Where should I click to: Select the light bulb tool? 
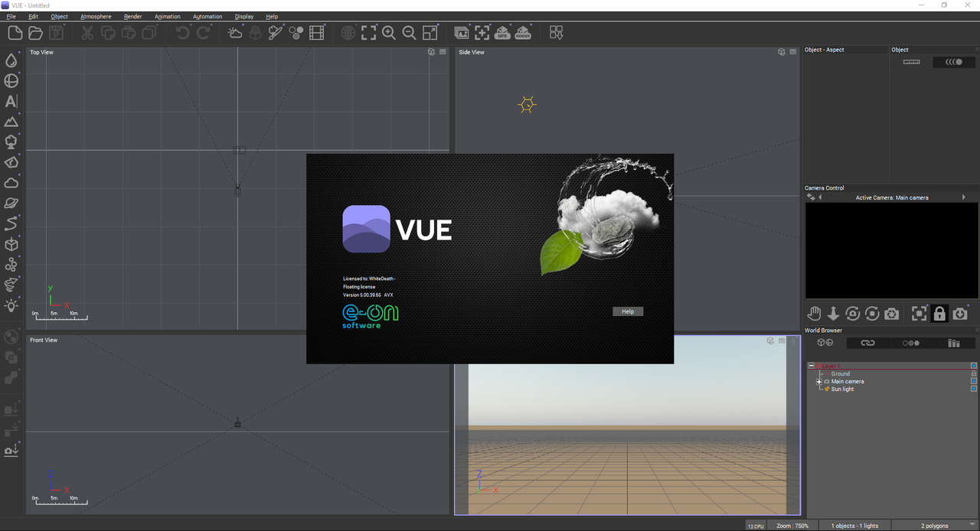pos(11,305)
